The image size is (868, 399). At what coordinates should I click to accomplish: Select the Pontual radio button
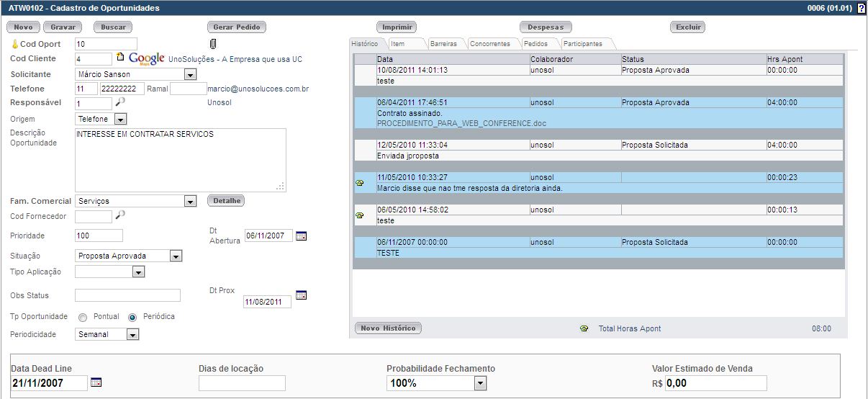click(83, 317)
